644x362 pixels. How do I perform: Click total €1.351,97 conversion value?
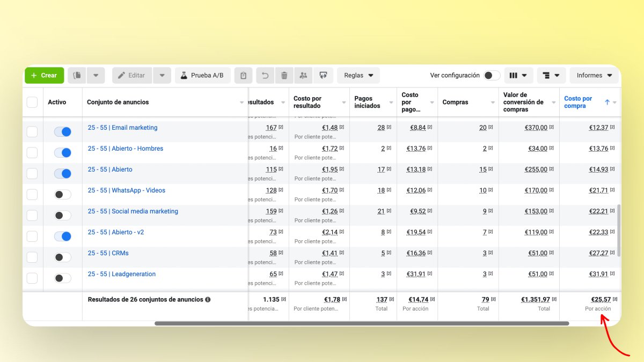coord(535,300)
